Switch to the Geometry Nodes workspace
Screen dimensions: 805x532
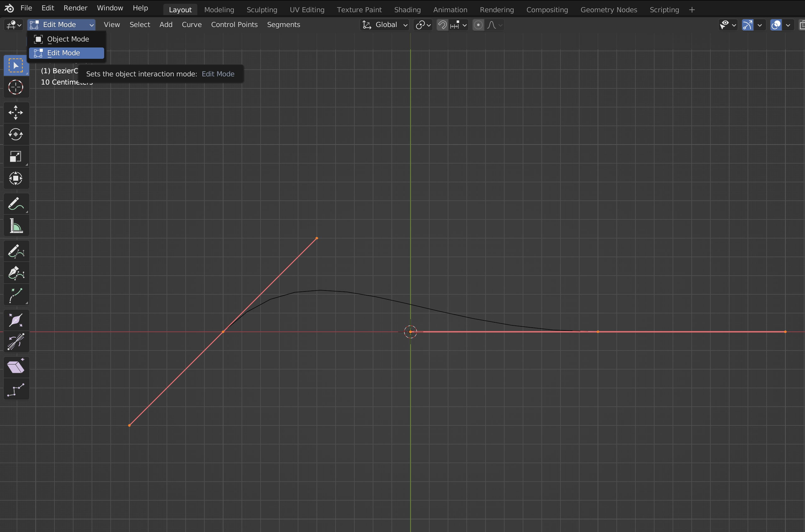pos(609,10)
